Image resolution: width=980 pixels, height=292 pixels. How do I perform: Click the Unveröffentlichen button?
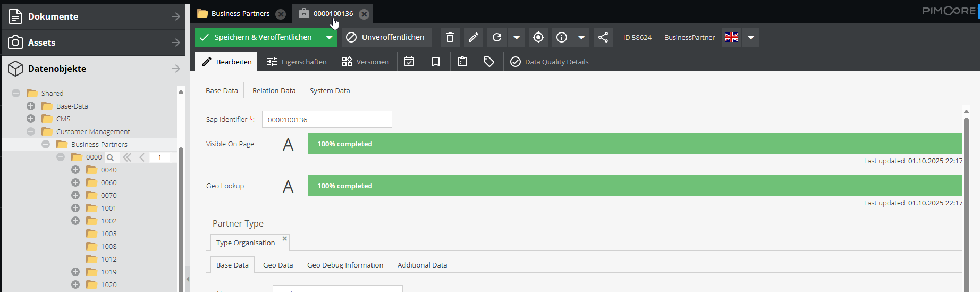pyautogui.click(x=386, y=37)
